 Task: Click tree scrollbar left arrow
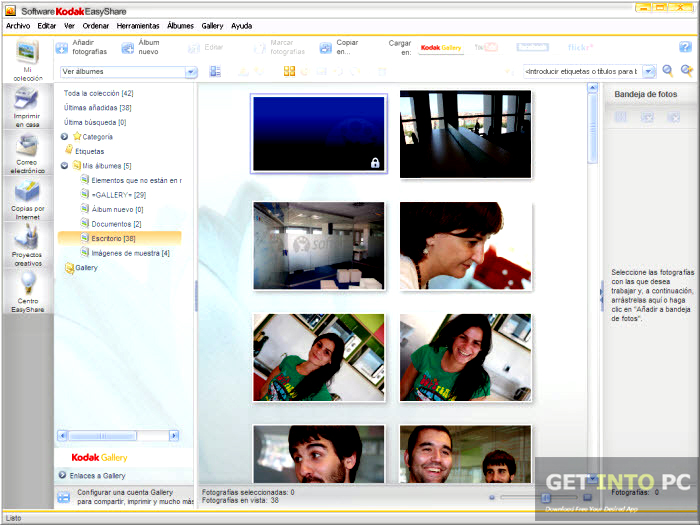pos(62,435)
